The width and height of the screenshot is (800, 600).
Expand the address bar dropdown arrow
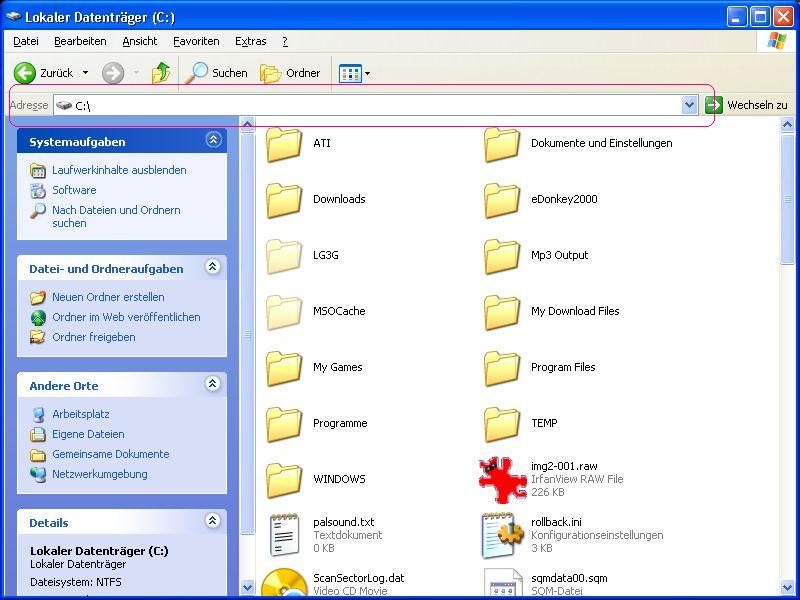(x=689, y=105)
